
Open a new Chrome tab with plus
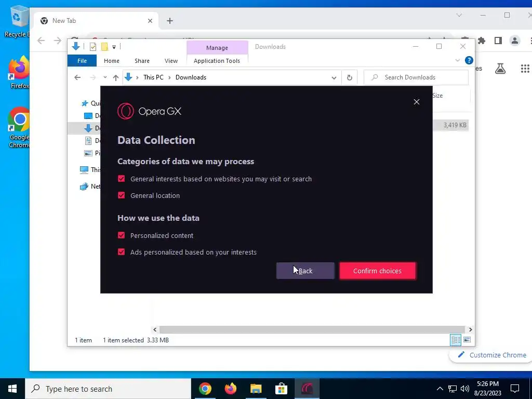170,21
